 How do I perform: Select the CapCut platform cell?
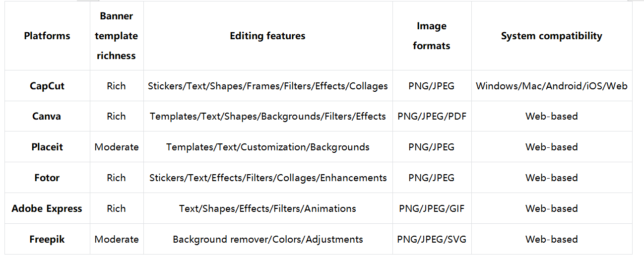(47, 86)
